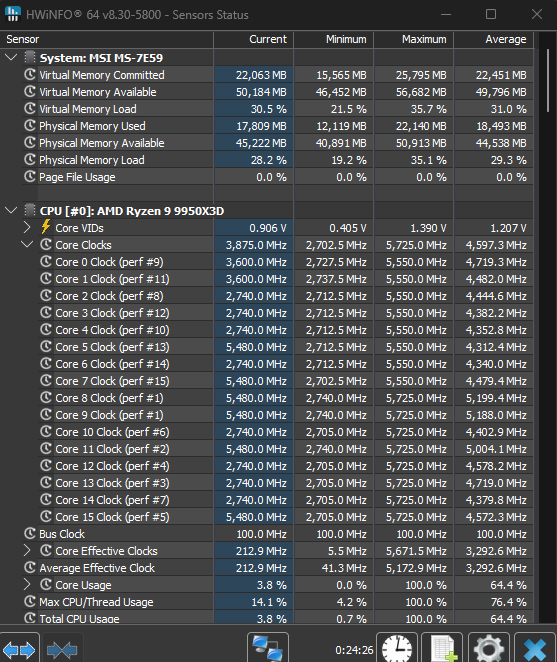Start logging with the document plus icon
This screenshot has height=662, width=557.
click(442, 648)
